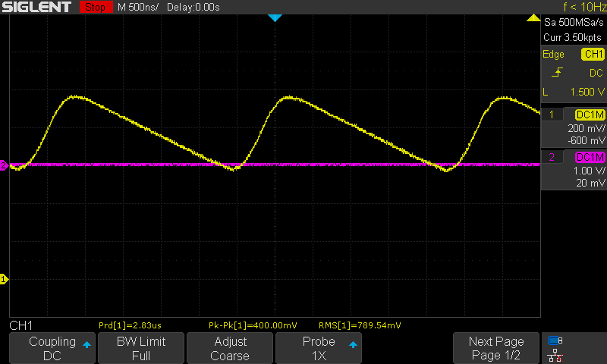This screenshot has height=364, width=607.
Task: Click the RMS[1]=789.54mV measurement
Action: 360,325
